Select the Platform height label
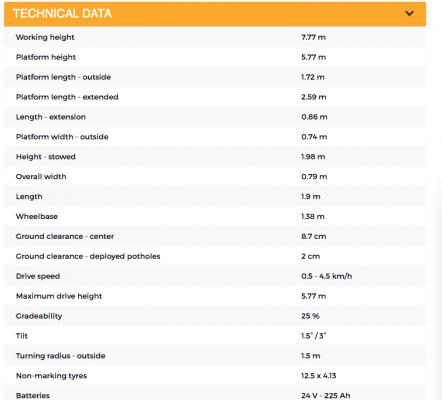The width and height of the screenshot is (442, 400). tap(46, 57)
